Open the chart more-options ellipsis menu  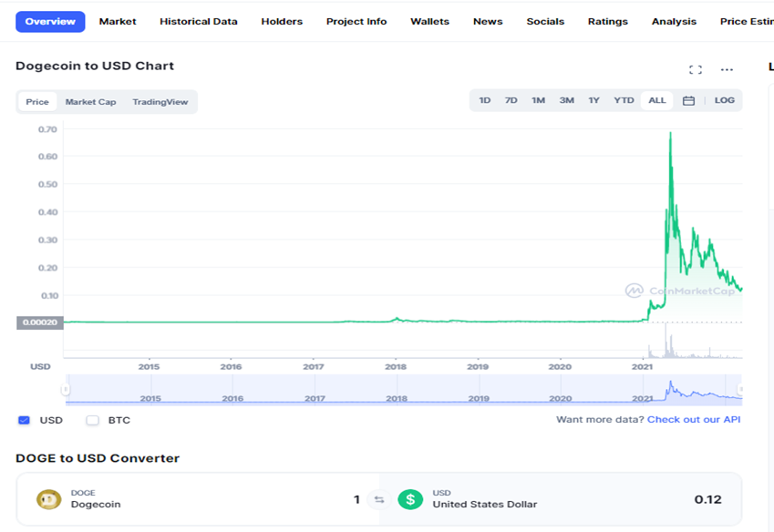(727, 69)
